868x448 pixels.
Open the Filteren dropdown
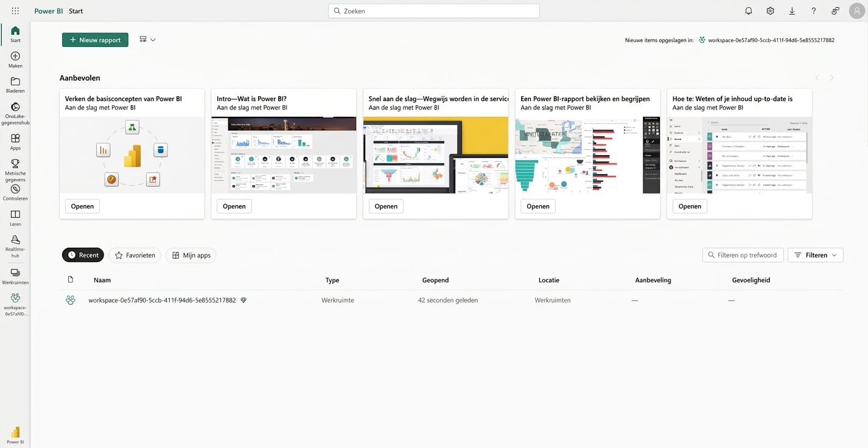click(815, 255)
